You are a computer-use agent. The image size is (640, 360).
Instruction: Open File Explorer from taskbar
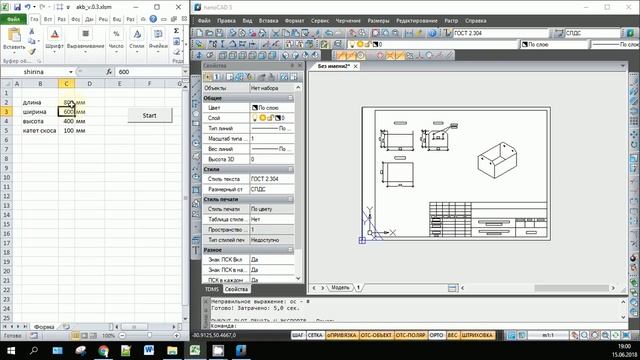click(172, 351)
